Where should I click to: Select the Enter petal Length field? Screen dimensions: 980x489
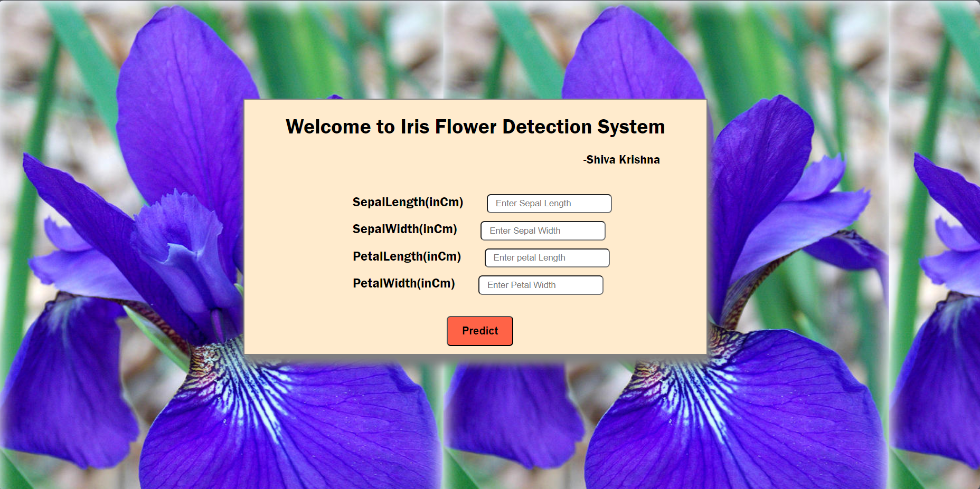[547, 258]
